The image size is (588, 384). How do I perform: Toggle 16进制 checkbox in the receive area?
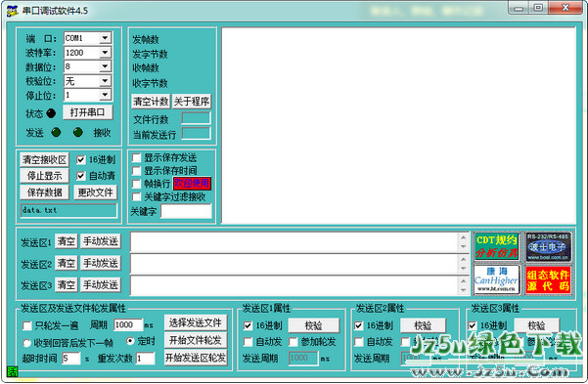pyautogui.click(x=80, y=160)
